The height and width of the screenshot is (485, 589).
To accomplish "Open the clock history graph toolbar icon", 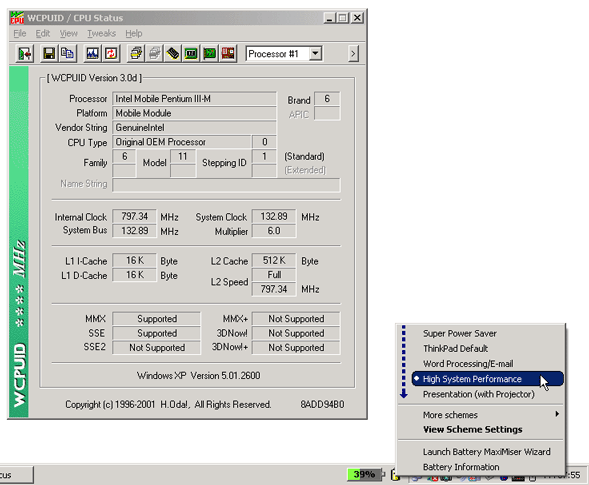I will 92,54.
